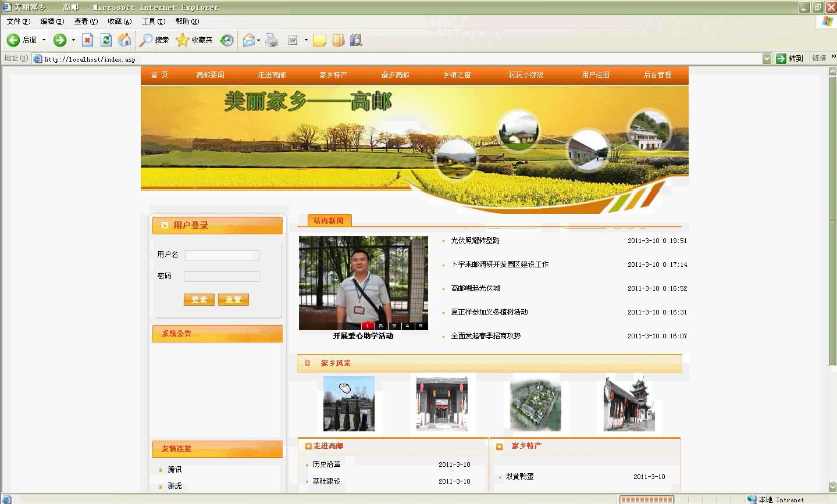Click the page icon in address bar
This screenshot has height=504, width=837.
[x=38, y=59]
